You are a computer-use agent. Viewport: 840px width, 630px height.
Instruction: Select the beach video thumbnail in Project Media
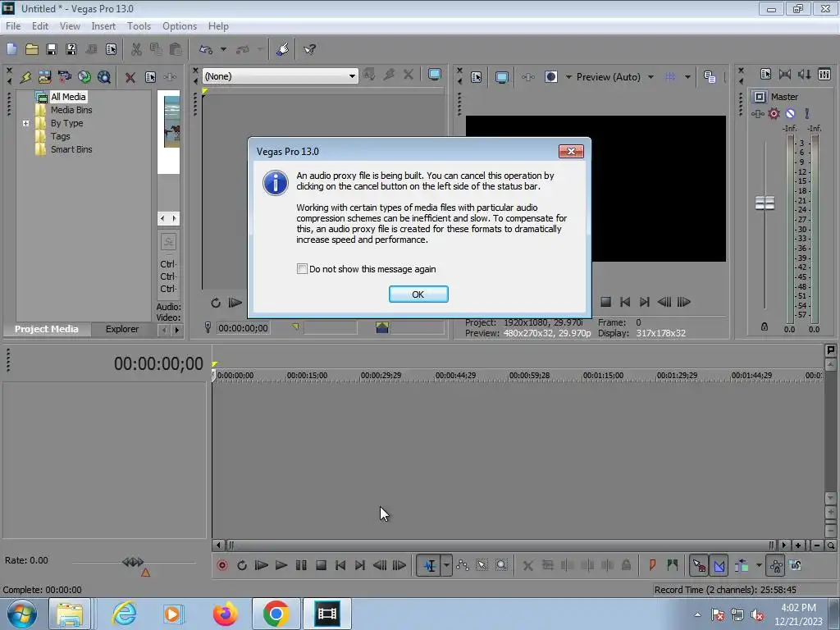tap(171, 122)
